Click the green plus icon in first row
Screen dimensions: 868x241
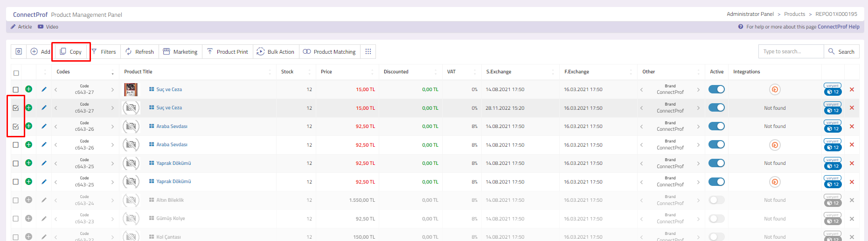pos(28,89)
